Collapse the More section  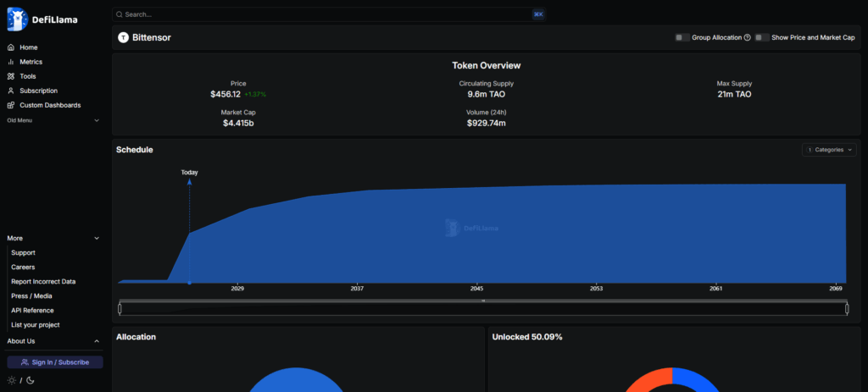coord(97,238)
